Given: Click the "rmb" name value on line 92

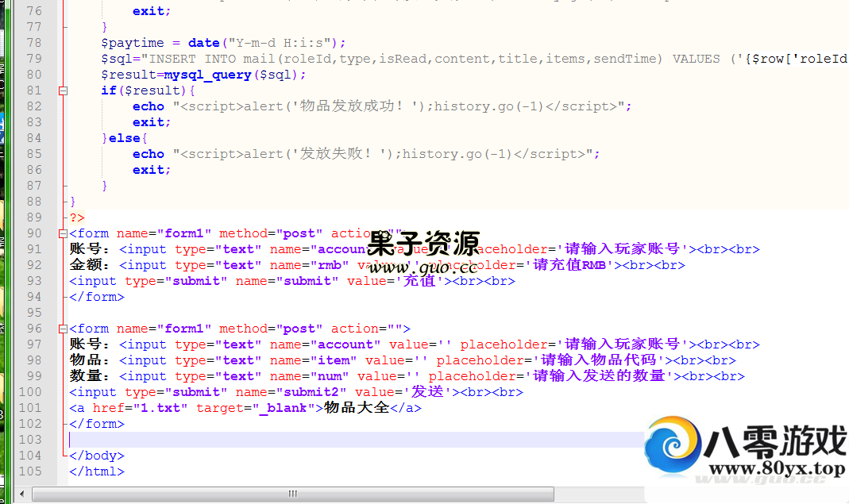Looking at the screenshot, I should [330, 265].
